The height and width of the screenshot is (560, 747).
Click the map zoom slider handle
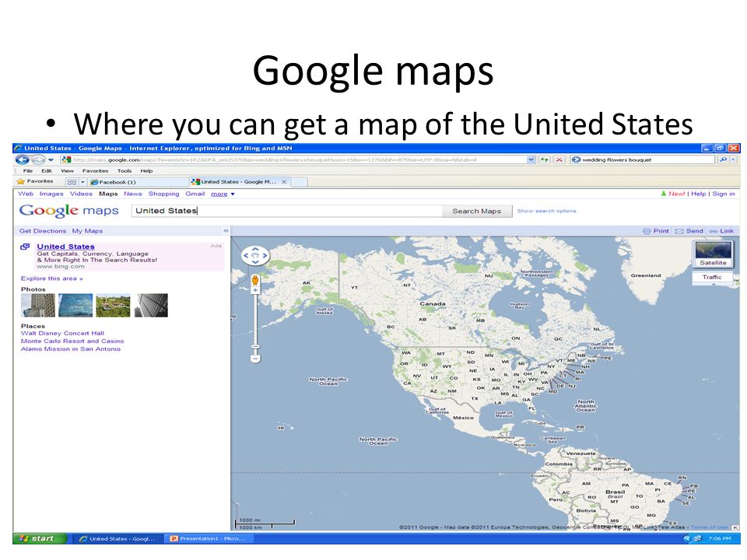pyautogui.click(x=256, y=347)
